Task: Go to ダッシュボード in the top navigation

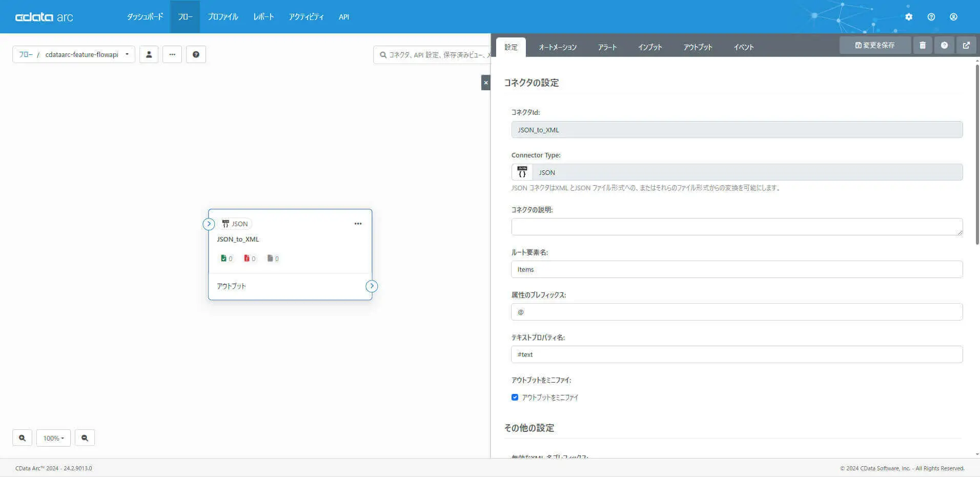Action: tap(145, 17)
